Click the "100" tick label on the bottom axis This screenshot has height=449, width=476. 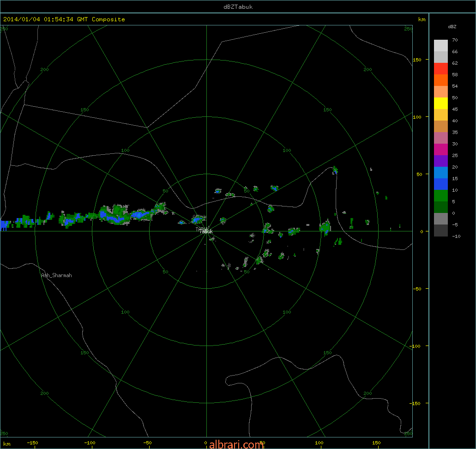[319, 443]
